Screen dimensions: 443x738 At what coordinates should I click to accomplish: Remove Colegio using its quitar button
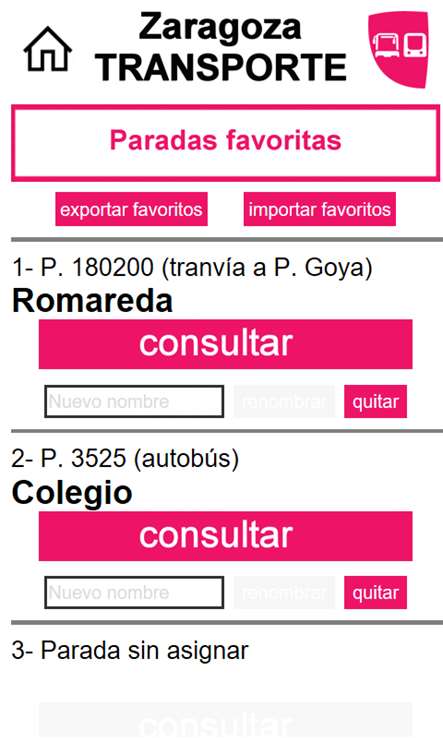click(x=375, y=593)
